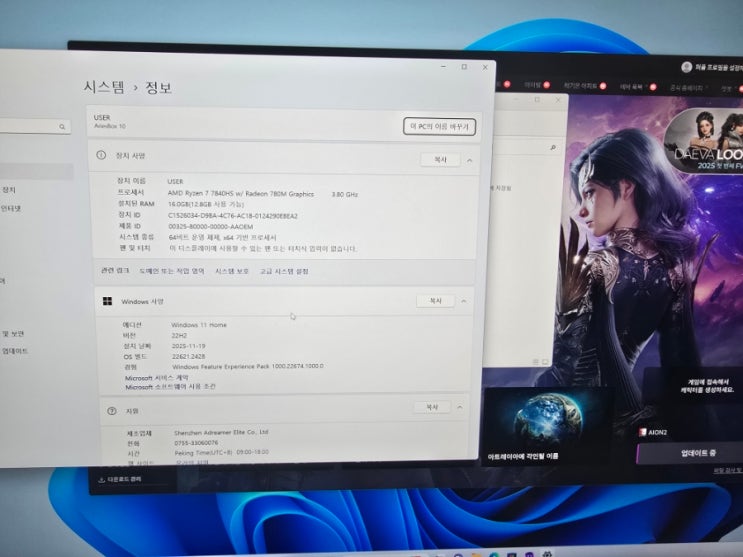Viewport: 743px width, 557px height.
Task: Select 업데이트 item in Settings sidebar
Action: coord(15,351)
